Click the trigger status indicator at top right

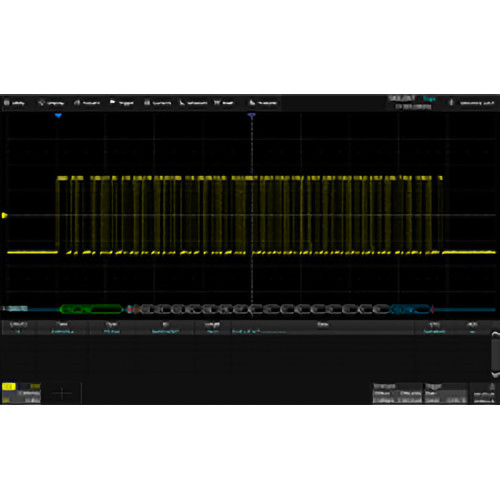point(429,99)
